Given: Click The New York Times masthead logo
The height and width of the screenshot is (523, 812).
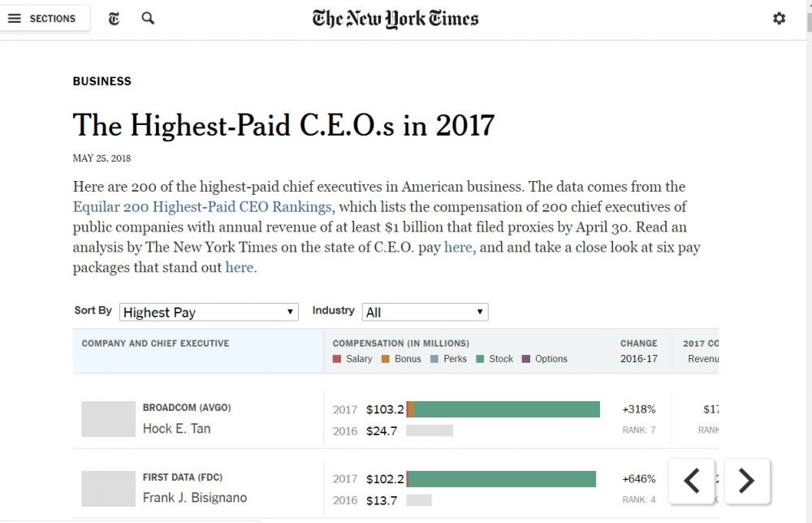Looking at the screenshot, I should tap(395, 19).
